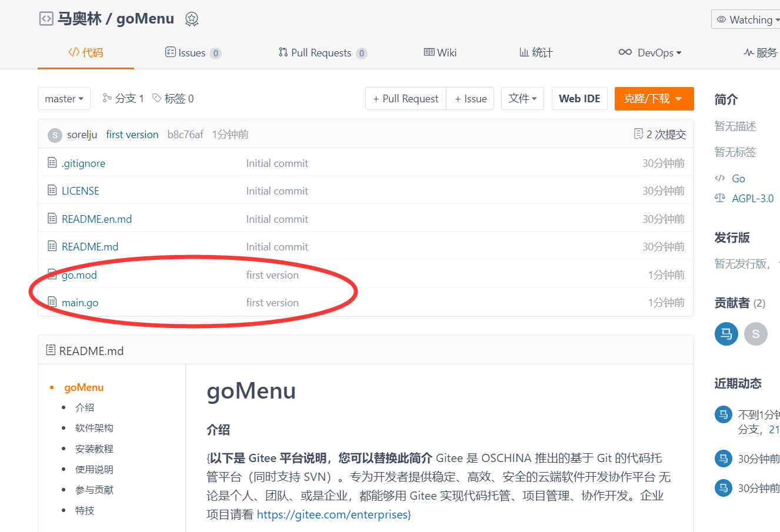Open the sorelju user profile link

click(x=82, y=135)
